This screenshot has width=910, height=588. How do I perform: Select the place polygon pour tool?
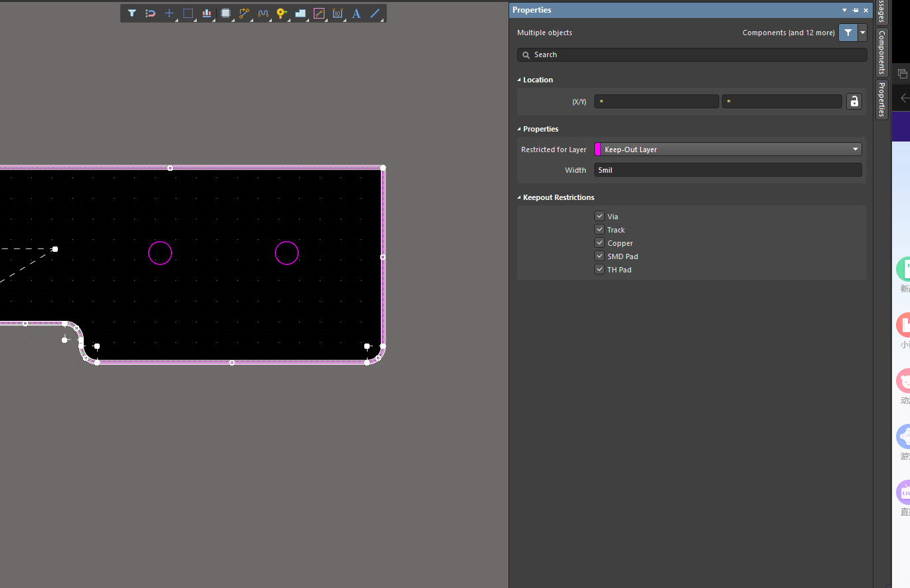[x=300, y=13]
